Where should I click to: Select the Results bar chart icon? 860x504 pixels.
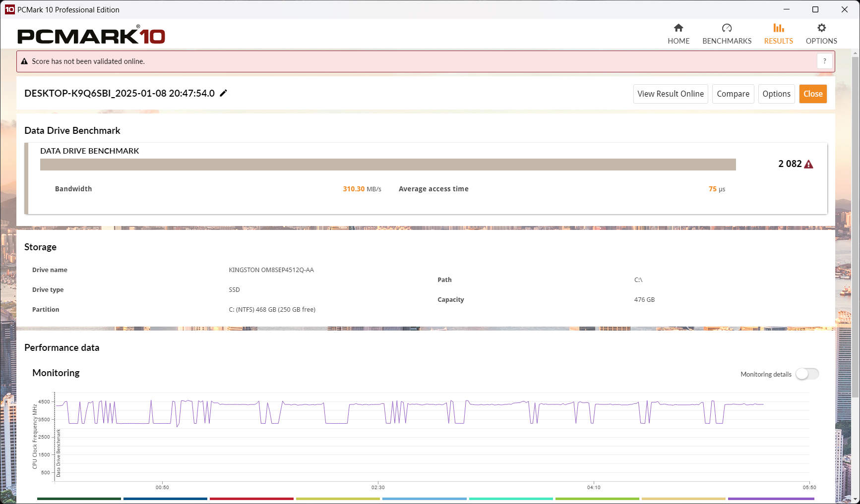[x=778, y=28]
